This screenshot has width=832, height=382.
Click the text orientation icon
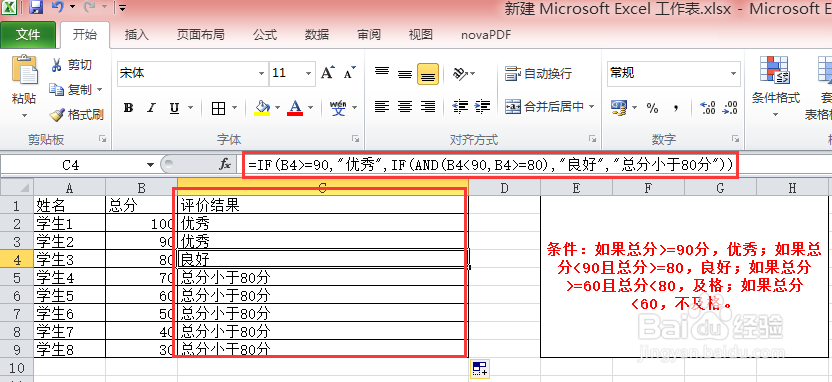[x=460, y=73]
